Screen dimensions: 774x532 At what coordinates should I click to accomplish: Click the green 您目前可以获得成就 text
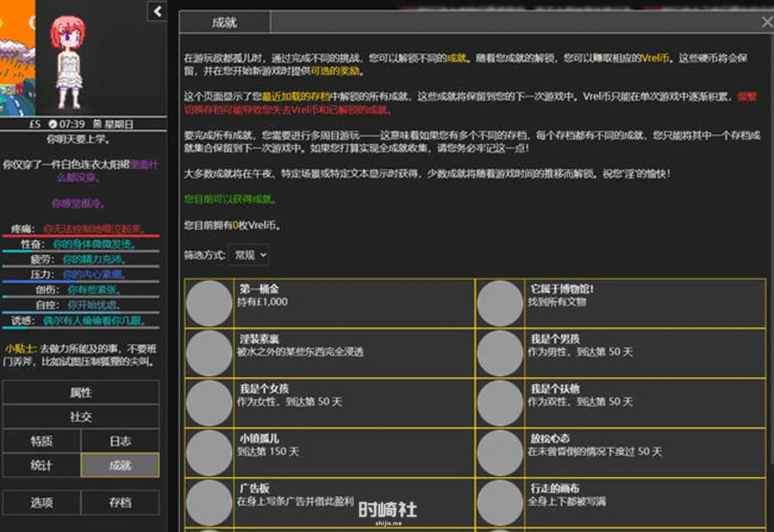[x=231, y=199]
